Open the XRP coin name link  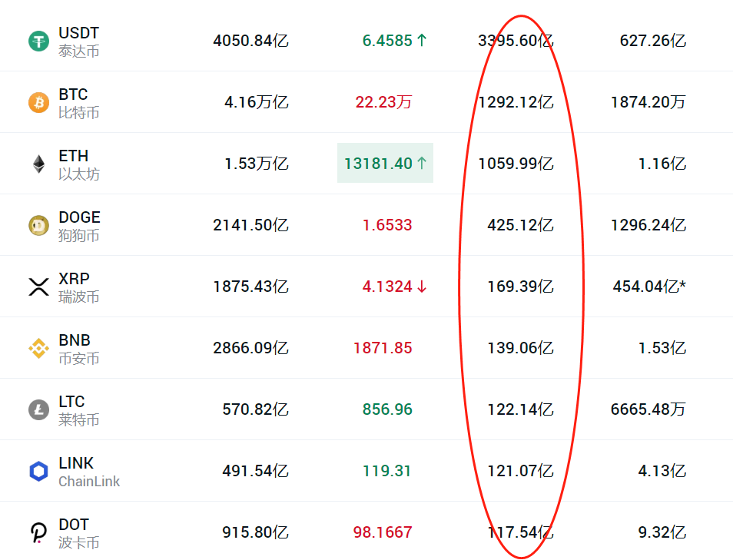[x=74, y=279]
